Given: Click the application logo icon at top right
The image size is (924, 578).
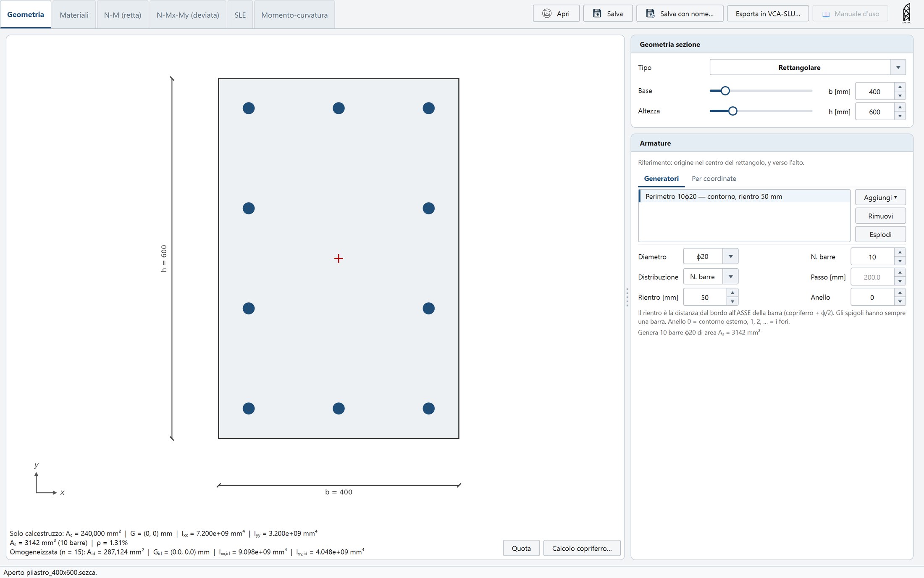Looking at the screenshot, I should [x=906, y=13].
